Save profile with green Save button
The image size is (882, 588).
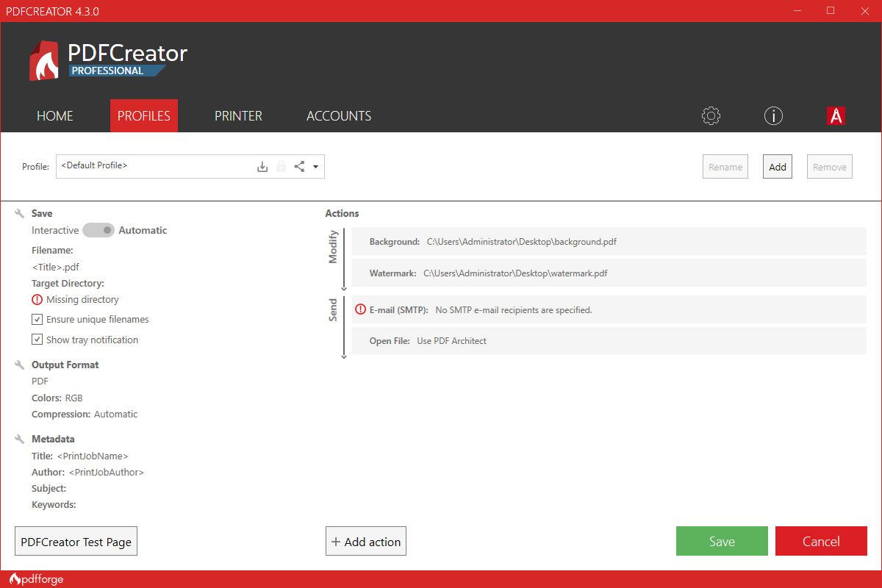[722, 541]
